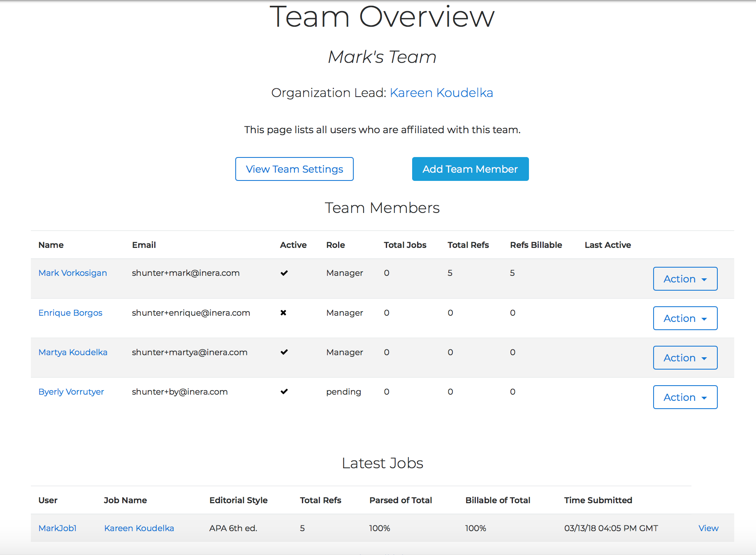The image size is (756, 555).
Task: Open Enrique Borgos profile link
Action: pyautogui.click(x=70, y=313)
